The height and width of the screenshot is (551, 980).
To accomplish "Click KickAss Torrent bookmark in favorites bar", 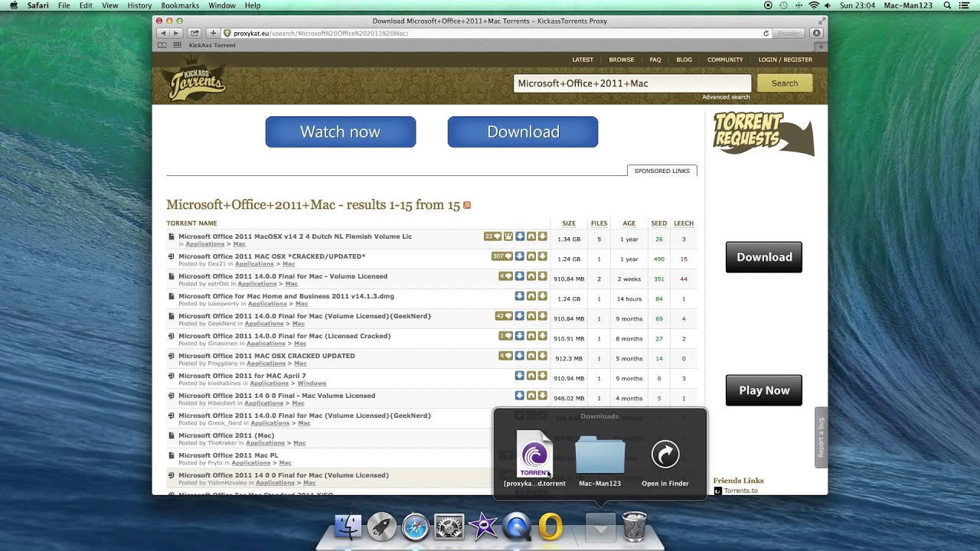I will [212, 45].
